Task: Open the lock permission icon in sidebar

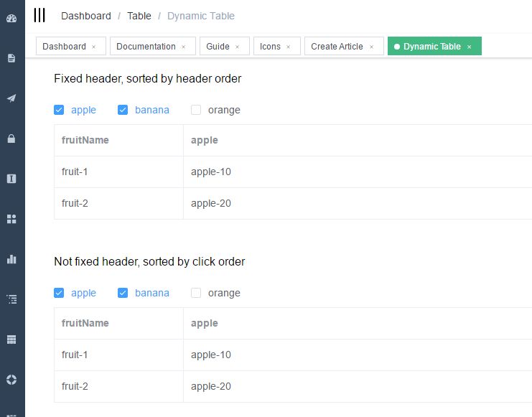Action: [x=11, y=139]
